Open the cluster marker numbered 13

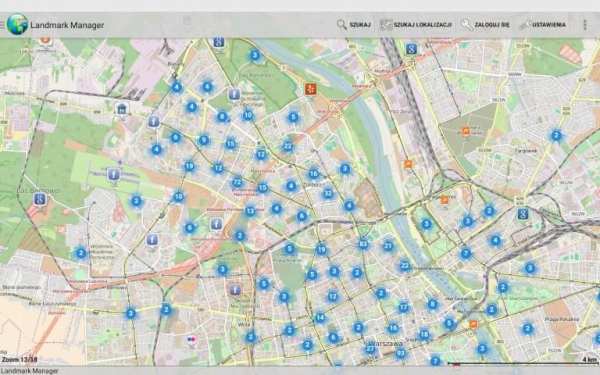[250, 211]
